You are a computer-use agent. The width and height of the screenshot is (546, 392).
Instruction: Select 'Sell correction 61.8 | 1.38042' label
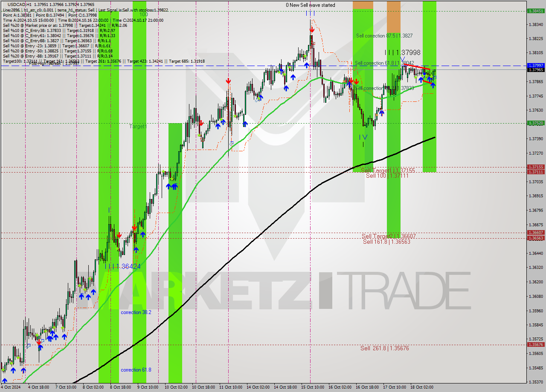384,63
